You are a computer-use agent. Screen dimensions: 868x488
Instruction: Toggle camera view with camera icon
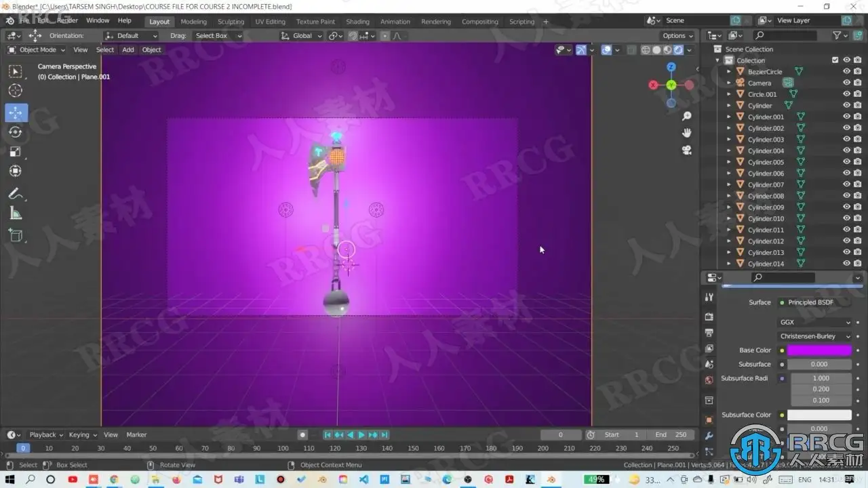click(x=686, y=150)
